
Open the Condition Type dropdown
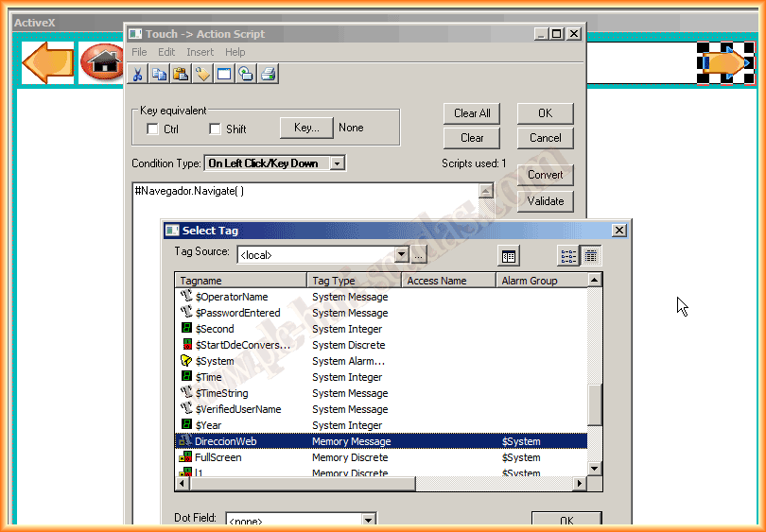pyautogui.click(x=337, y=163)
